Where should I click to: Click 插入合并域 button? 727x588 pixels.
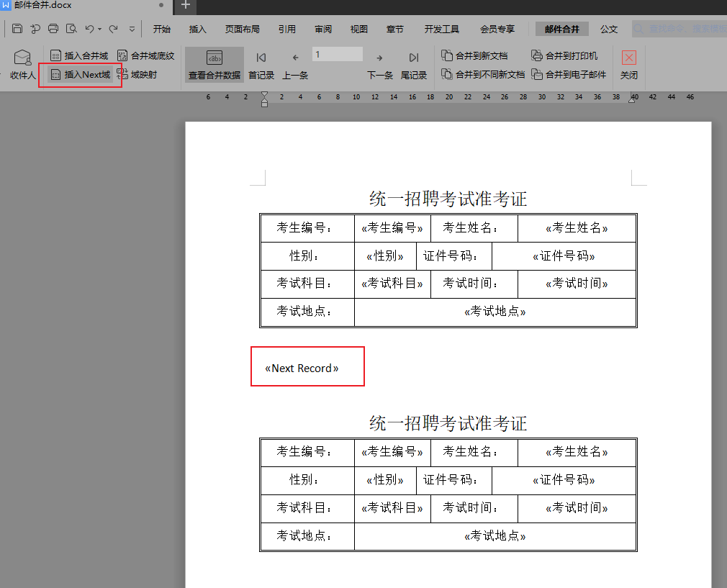click(79, 55)
